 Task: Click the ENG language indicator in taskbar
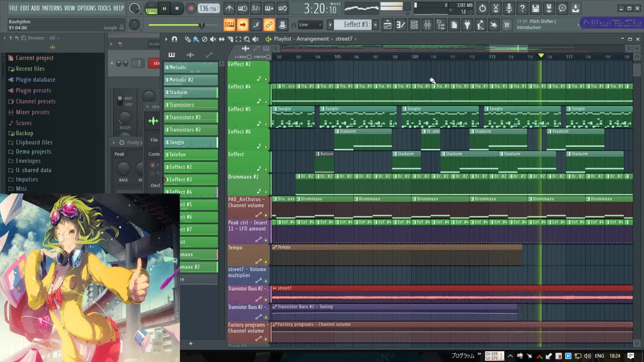(599, 356)
